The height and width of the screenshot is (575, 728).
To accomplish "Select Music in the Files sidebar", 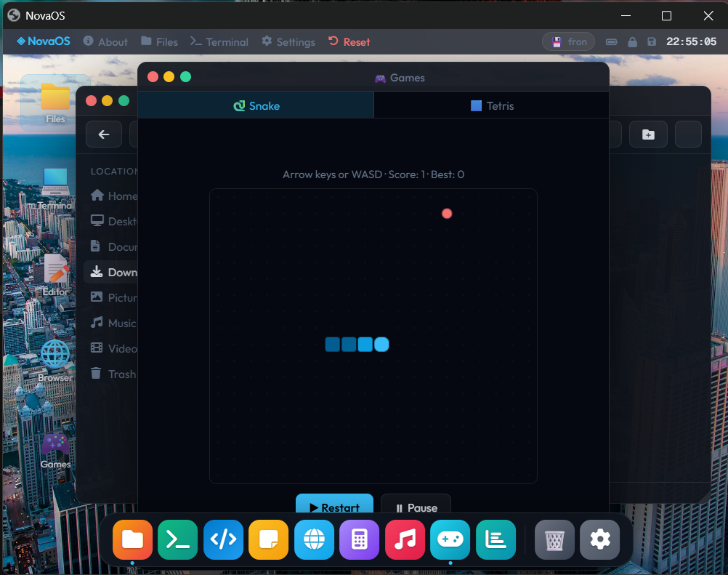I will 114,323.
